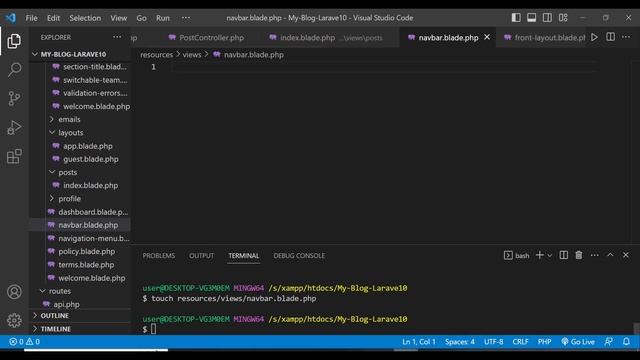
Task: Split the terminal panel
Action: (564, 255)
